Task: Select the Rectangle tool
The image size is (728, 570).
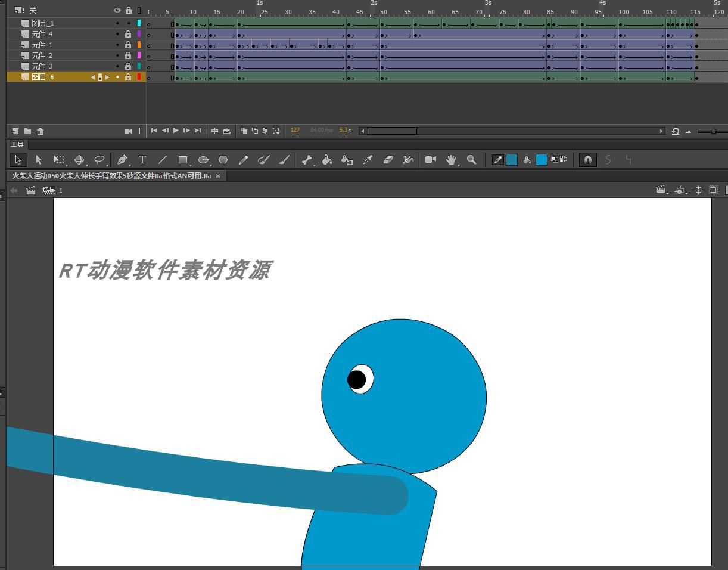Action: point(183,160)
